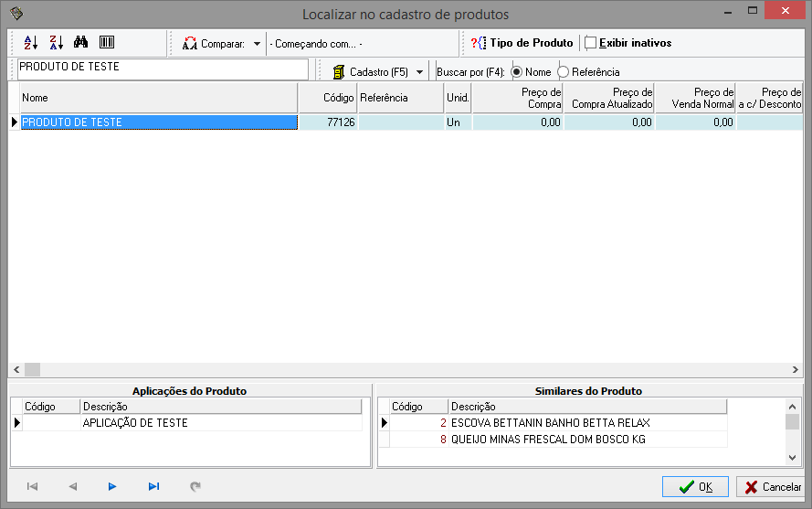Screen dimensions: 812x509
Task: Click the Tipo de Produto icon
Action: (x=479, y=43)
